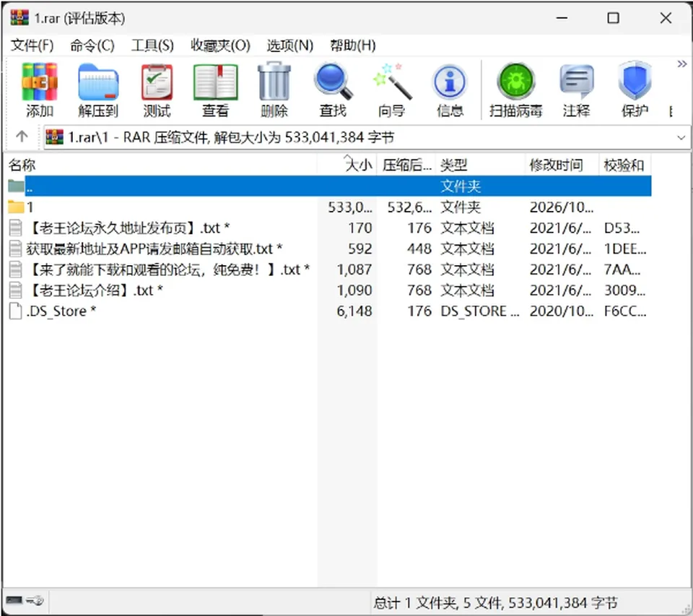
Task: Select 【老王论坛介绍】.txt file
Action: (x=329, y=290)
